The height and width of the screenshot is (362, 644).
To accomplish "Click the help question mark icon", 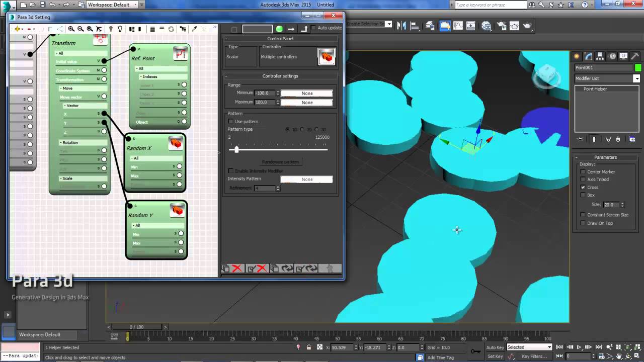I will tap(585, 5).
